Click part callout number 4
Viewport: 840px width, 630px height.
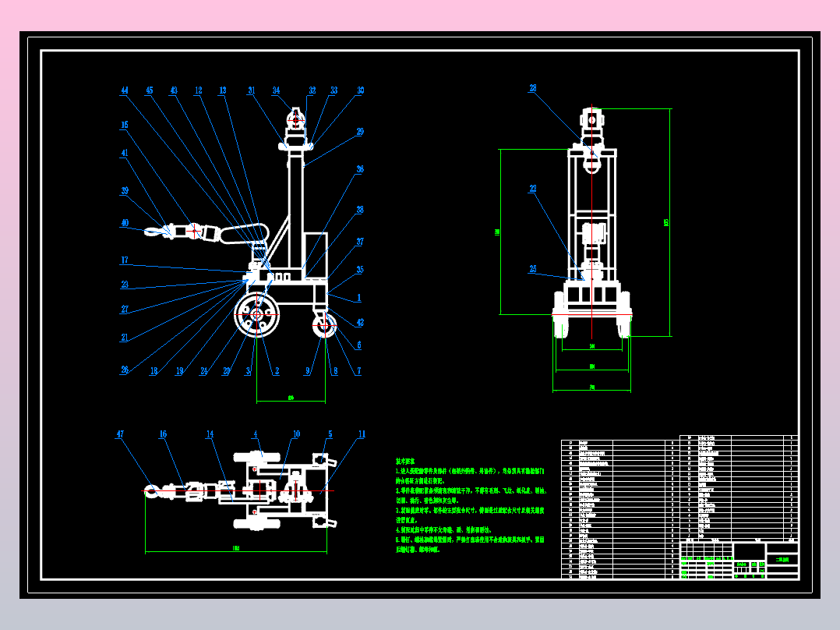coord(256,434)
